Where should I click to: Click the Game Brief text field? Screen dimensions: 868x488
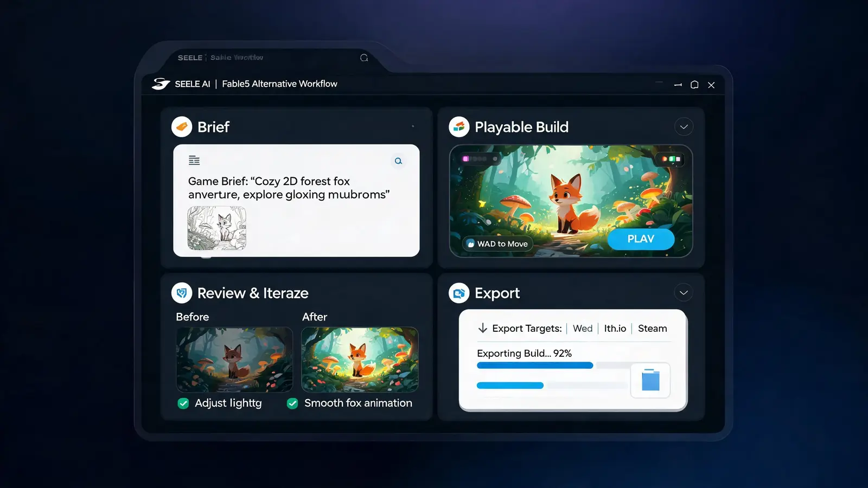coord(289,188)
